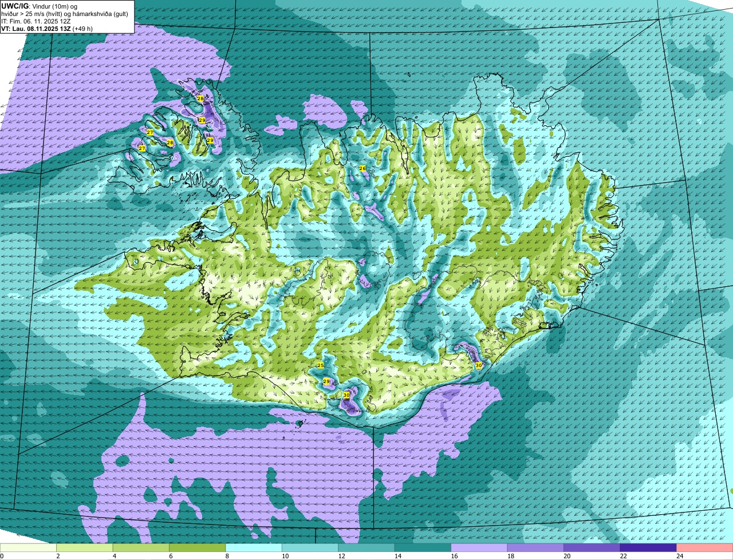Select the lavender 16–18 m/s swatch
Image resolution: width=733 pixels, height=560 pixels.
point(480,547)
